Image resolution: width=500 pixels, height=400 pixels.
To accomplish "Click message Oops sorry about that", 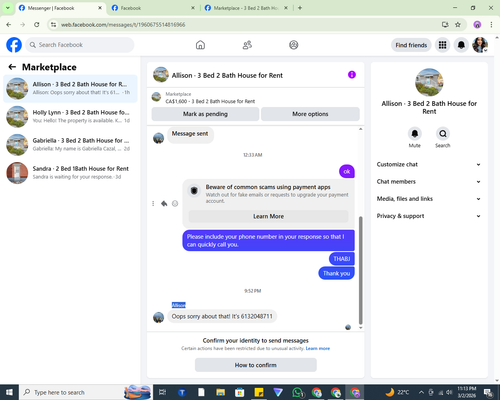I will click(222, 316).
